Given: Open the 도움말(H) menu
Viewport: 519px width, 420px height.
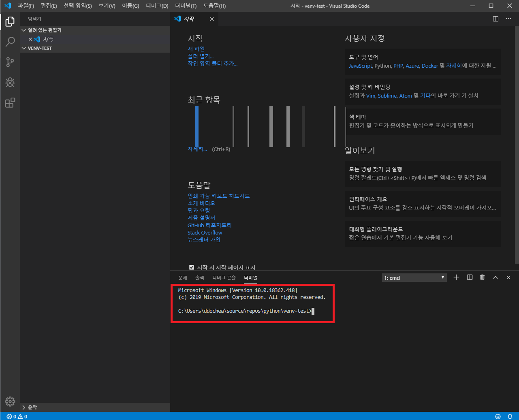Looking at the screenshot, I should click(x=215, y=6).
